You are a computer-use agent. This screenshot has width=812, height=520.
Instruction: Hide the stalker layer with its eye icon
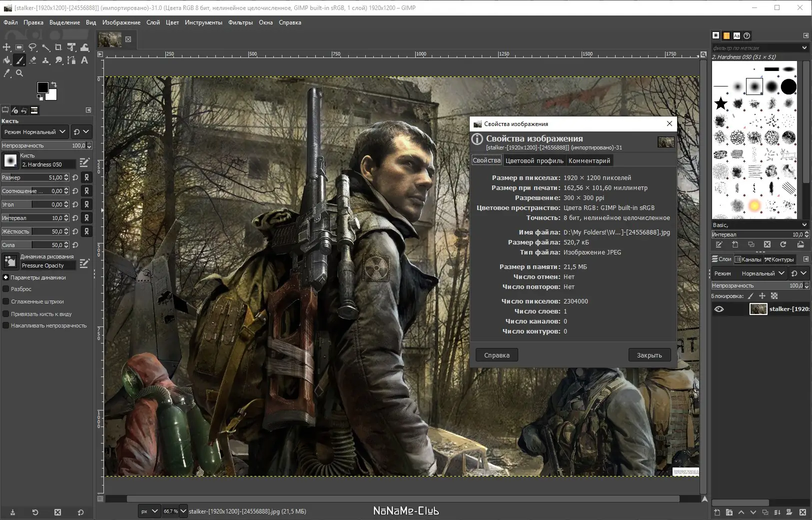720,309
